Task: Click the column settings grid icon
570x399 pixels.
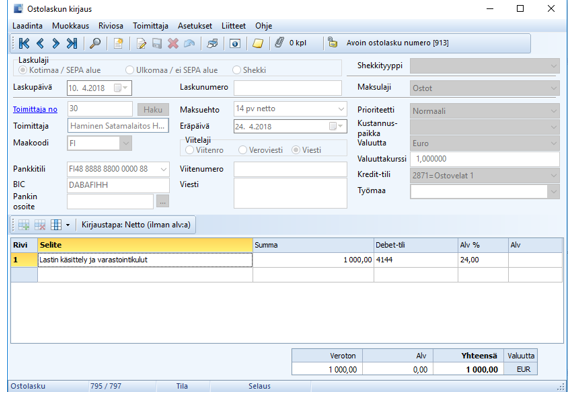Action: click(x=56, y=225)
